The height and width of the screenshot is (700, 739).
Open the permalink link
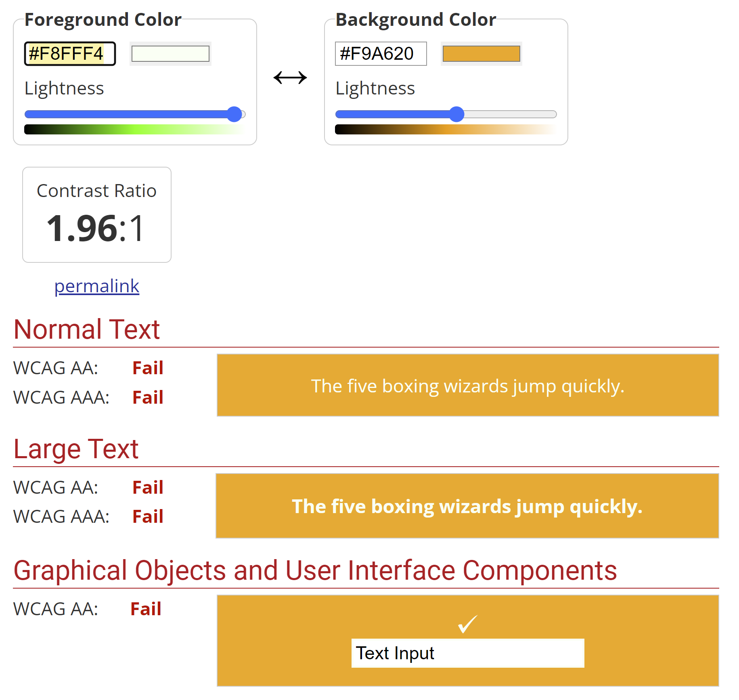coord(97,286)
